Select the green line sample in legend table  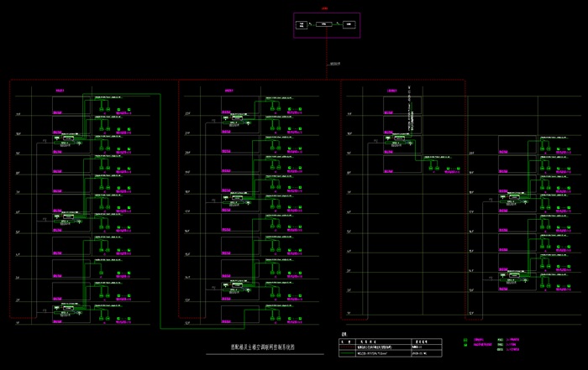[347, 353]
